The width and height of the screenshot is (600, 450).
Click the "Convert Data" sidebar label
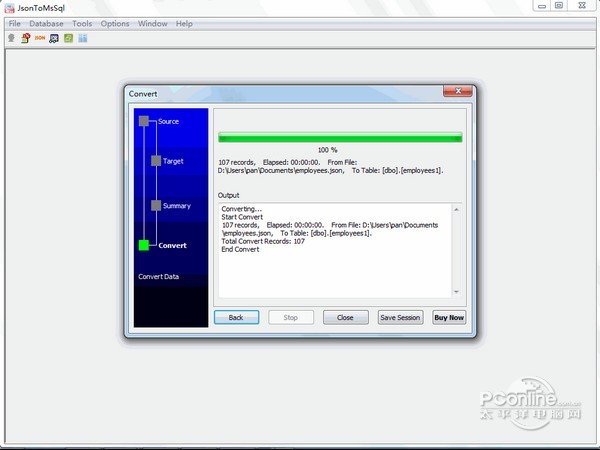[x=158, y=277]
